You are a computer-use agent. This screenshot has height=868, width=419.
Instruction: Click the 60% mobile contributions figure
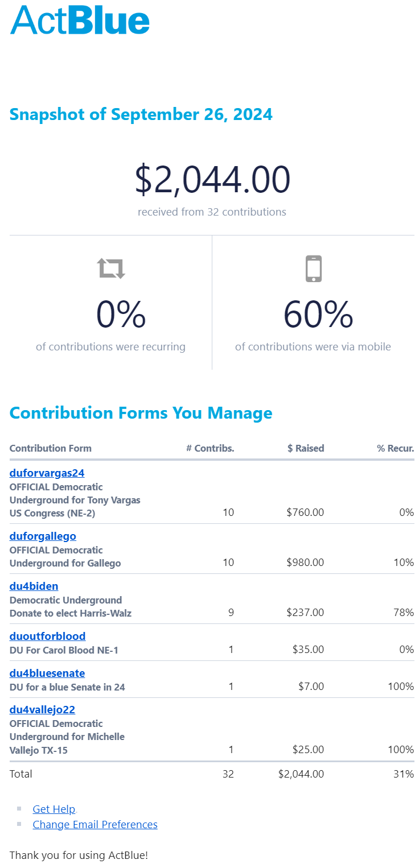[x=318, y=315]
